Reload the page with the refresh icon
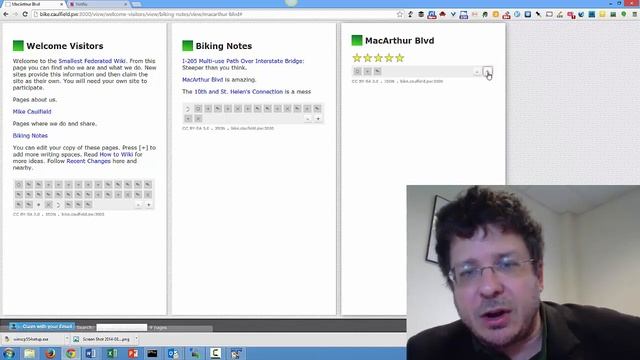 point(25,14)
